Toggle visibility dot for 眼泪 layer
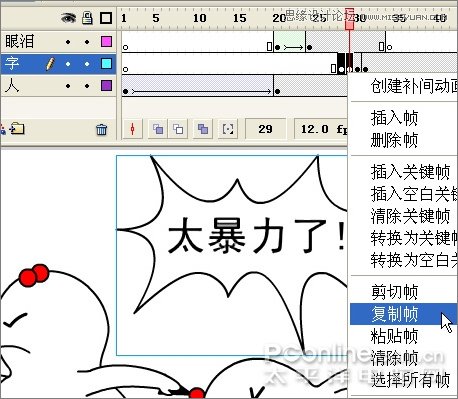This screenshot has width=458, height=399. (x=68, y=42)
